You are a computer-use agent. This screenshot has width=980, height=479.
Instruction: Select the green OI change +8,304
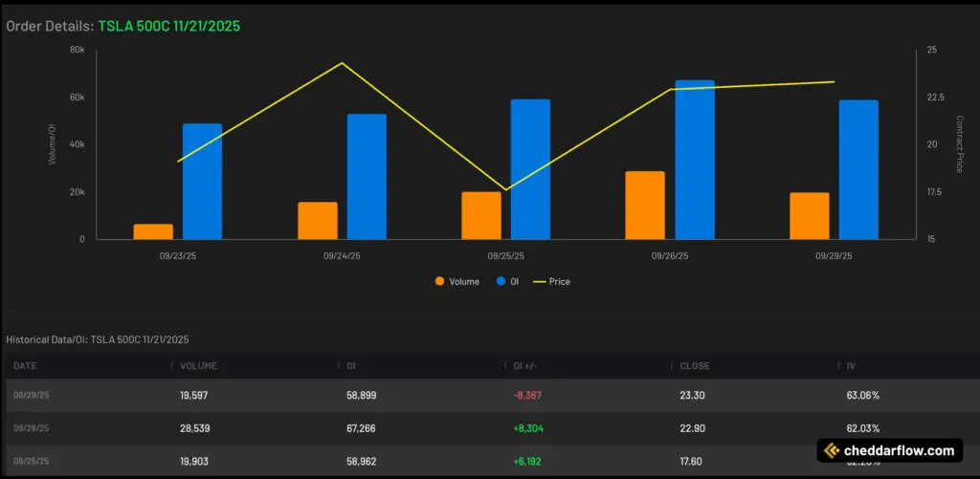tap(528, 428)
